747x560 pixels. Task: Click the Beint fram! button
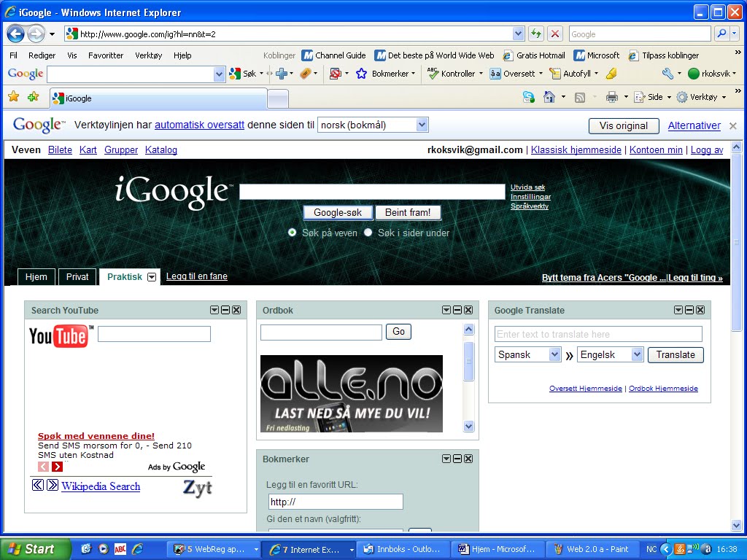coord(408,212)
